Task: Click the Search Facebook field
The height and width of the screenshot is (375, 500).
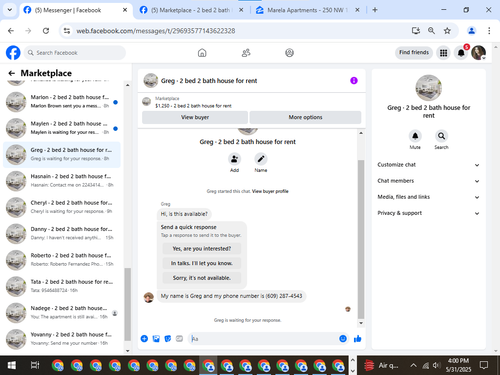Action: (x=75, y=53)
